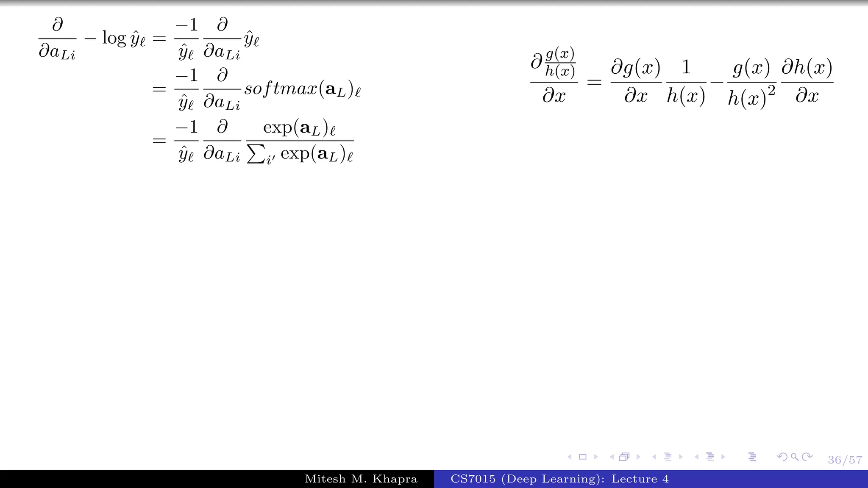The width and height of the screenshot is (868, 488).
Task: Go to next slide using right slide arrow
Action: point(596,457)
